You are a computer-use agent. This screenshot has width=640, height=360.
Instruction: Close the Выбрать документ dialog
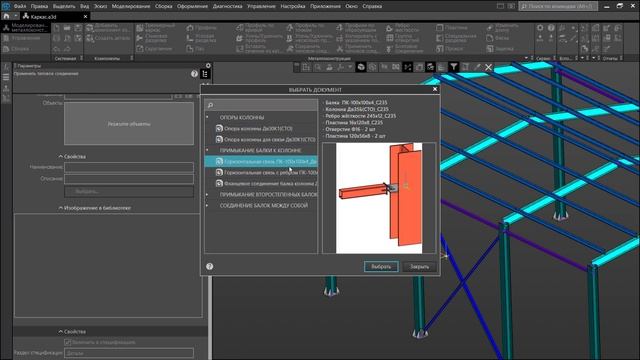coord(435,89)
